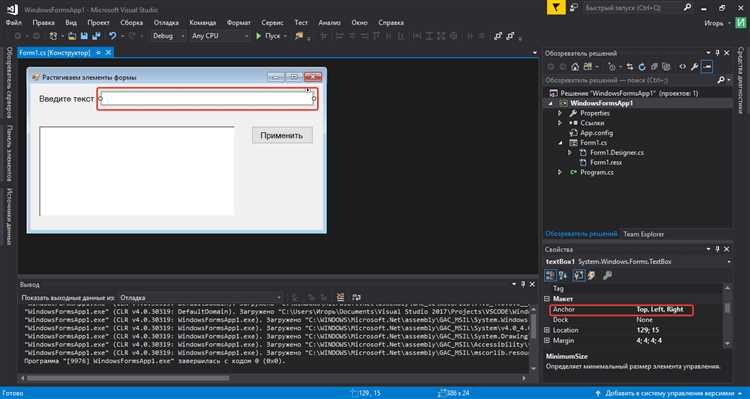Open the Справка menu
750x399 pixels.
pyautogui.click(x=391, y=22)
